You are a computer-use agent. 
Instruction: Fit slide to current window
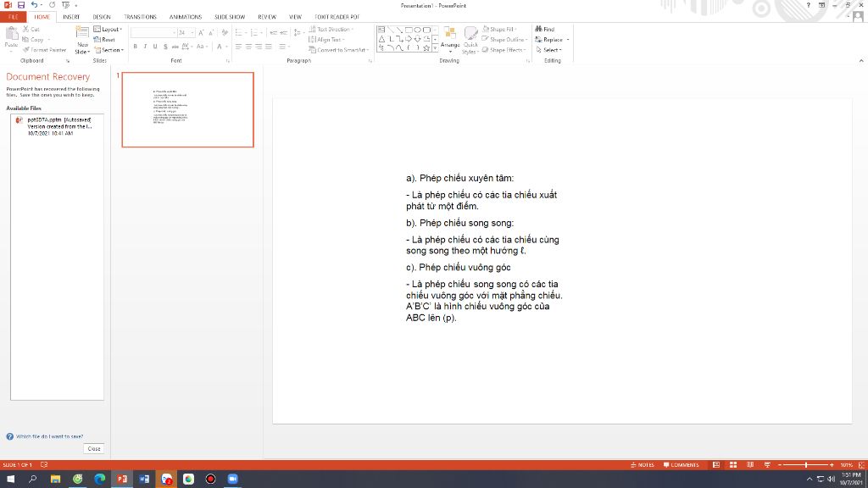tap(861, 465)
